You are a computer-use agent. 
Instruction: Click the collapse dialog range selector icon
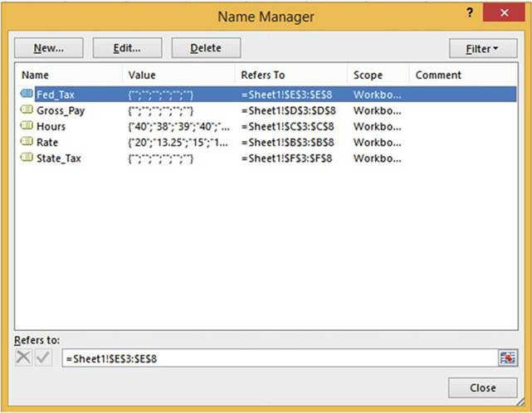(x=506, y=357)
